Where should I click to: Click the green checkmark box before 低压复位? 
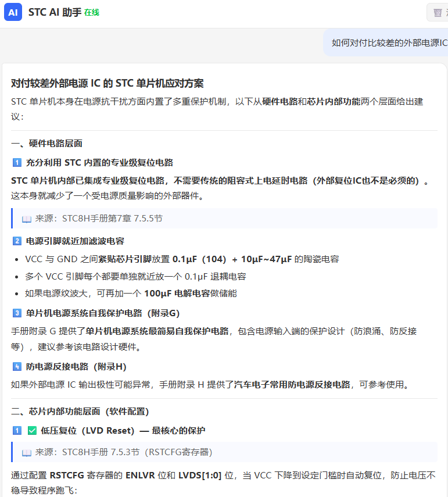[x=32, y=430]
